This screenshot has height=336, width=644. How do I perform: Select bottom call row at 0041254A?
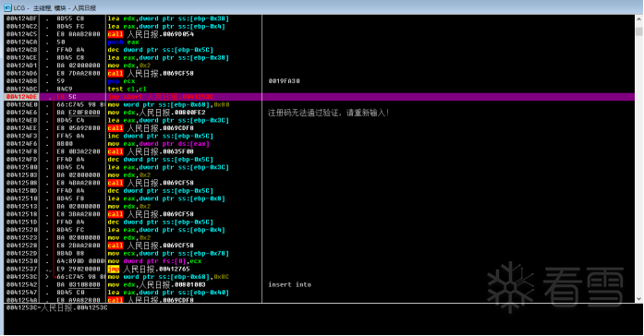point(151,300)
